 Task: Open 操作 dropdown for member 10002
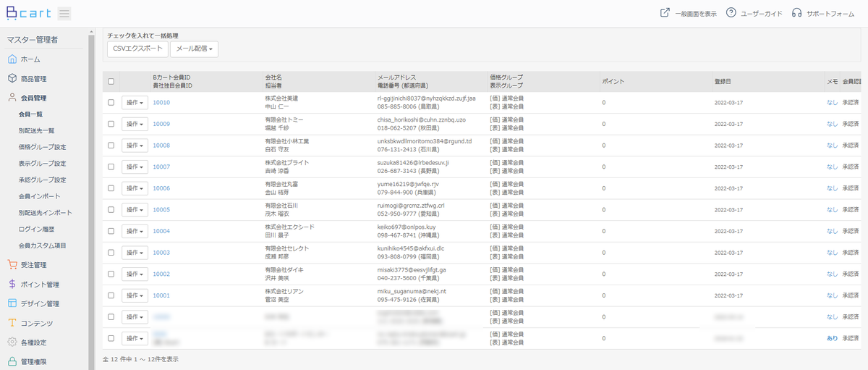point(135,274)
